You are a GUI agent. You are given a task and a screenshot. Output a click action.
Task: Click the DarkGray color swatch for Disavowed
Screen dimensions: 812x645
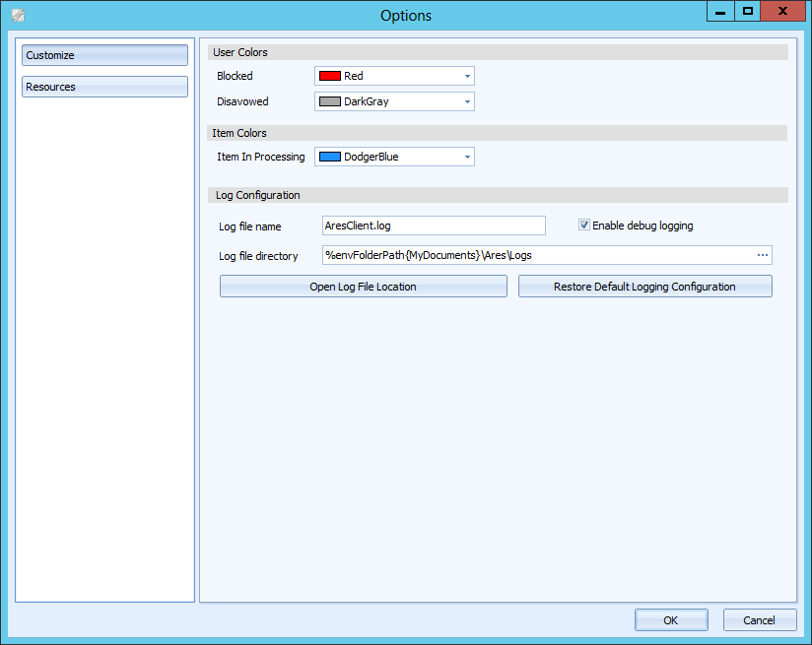(328, 101)
